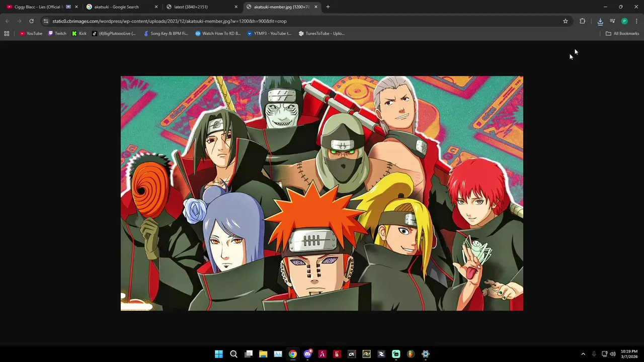Viewport: 644px width, 362px height.
Task: Open the striped arrow logo taskbar app
Action: click(381, 354)
